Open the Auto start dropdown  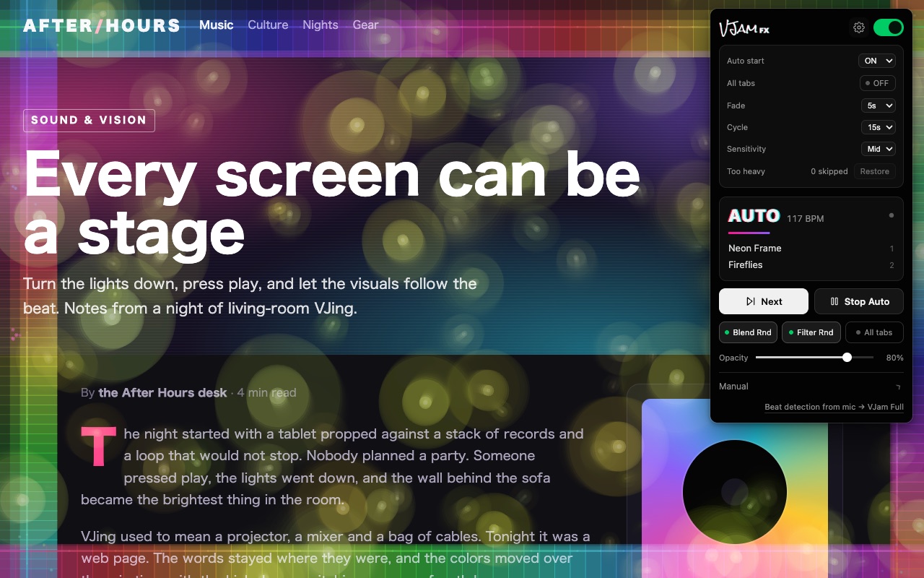877,61
